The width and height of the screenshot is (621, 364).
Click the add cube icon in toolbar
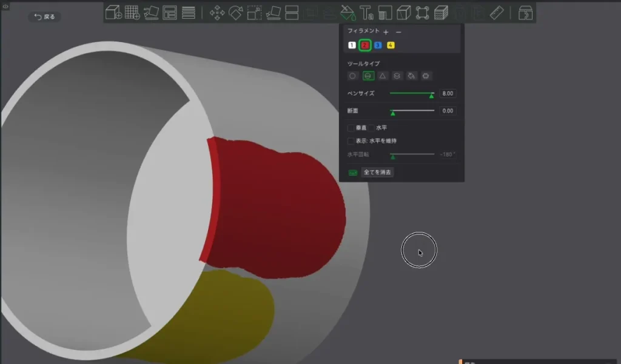coord(113,13)
